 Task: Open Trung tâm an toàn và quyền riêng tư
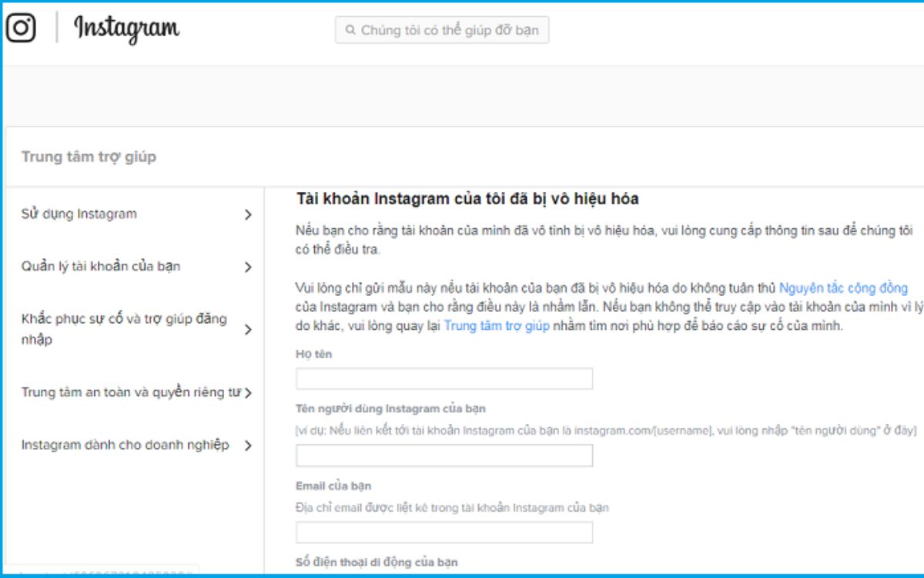click(131, 392)
